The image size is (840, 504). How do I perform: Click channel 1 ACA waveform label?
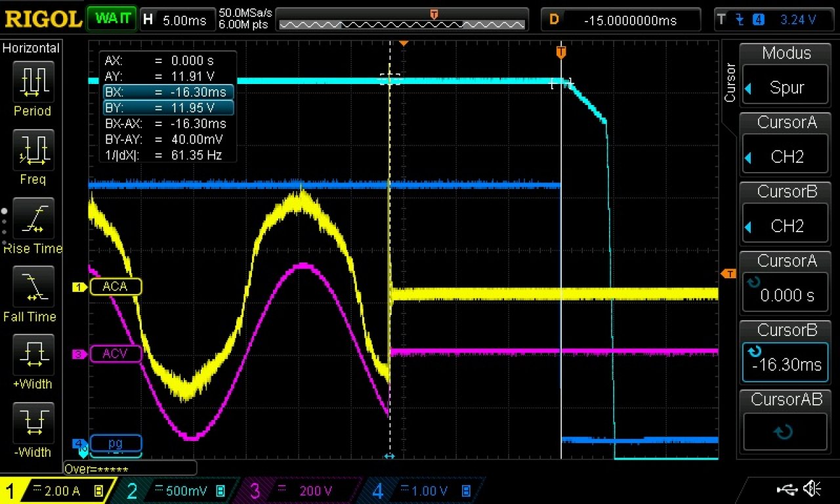click(x=115, y=287)
